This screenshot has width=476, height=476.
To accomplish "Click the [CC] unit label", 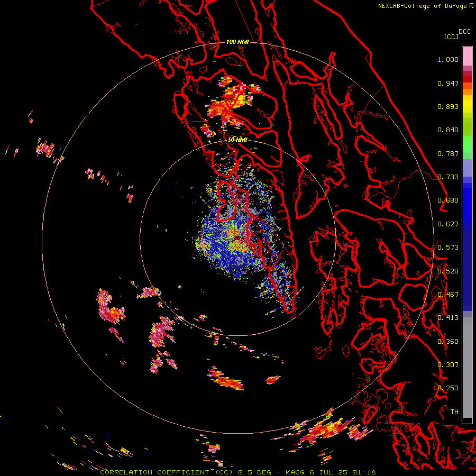I will (451, 36).
